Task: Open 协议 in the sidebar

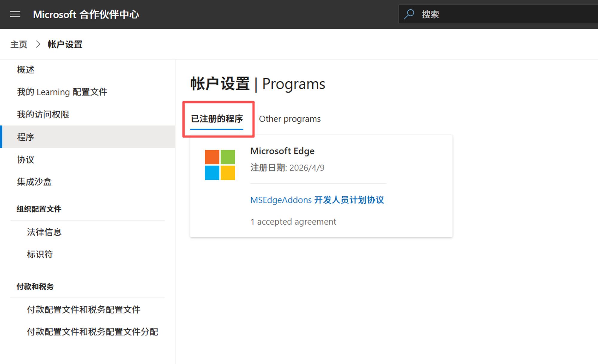Action: point(26,159)
